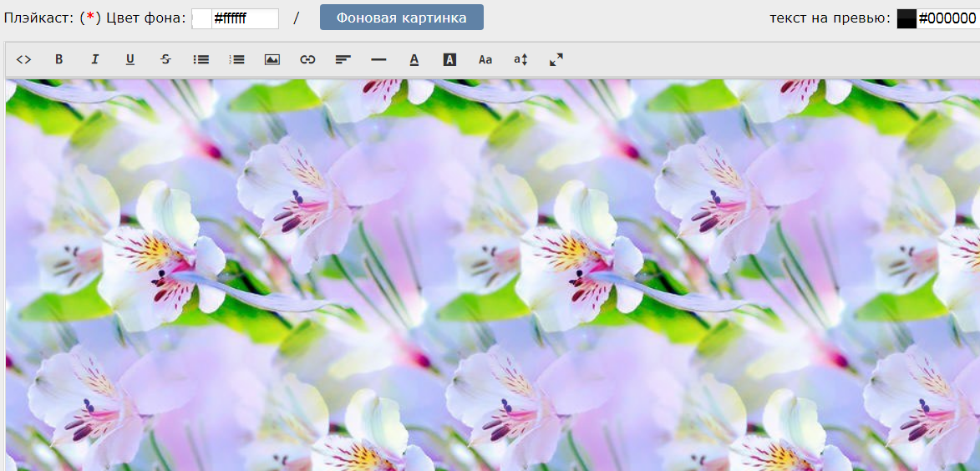Click the black текст на превью swatch

[x=906, y=19]
